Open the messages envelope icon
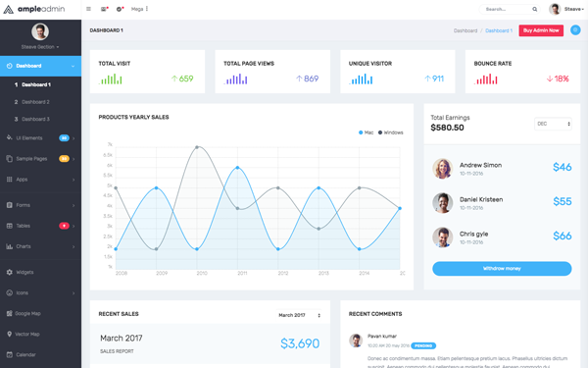Screen dimensions: 588x368 tap(104, 9)
